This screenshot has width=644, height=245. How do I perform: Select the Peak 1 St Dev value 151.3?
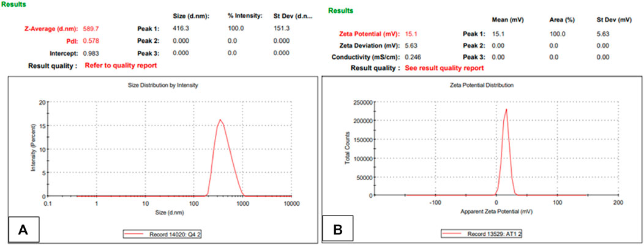[x=280, y=29]
